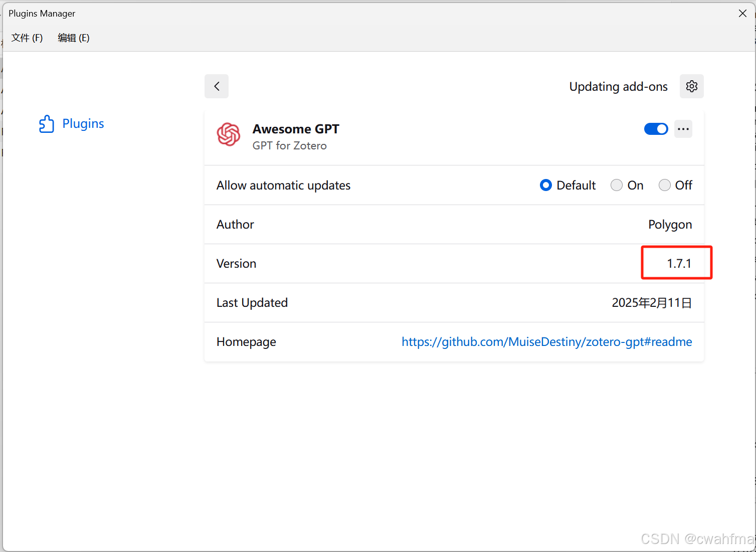Open the three-dot more options menu

(x=683, y=129)
